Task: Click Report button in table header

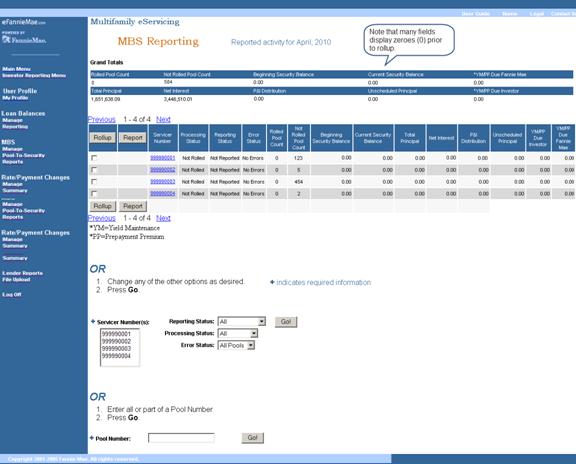Action: click(x=133, y=138)
